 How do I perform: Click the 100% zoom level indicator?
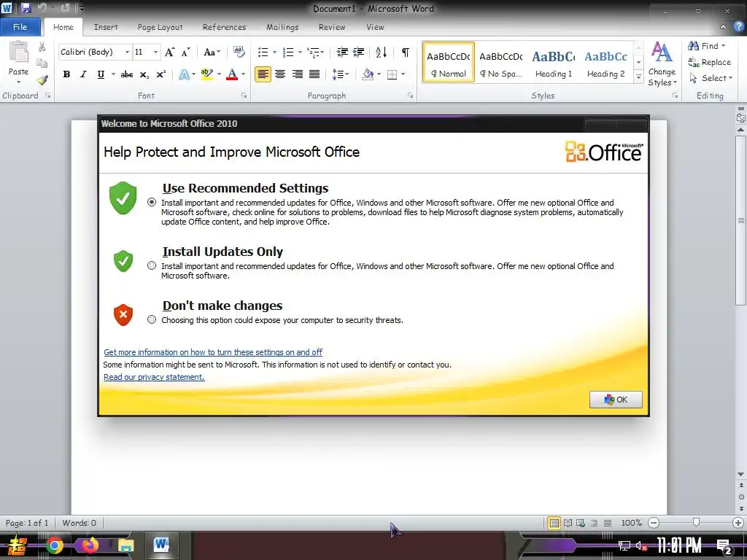pyautogui.click(x=632, y=523)
